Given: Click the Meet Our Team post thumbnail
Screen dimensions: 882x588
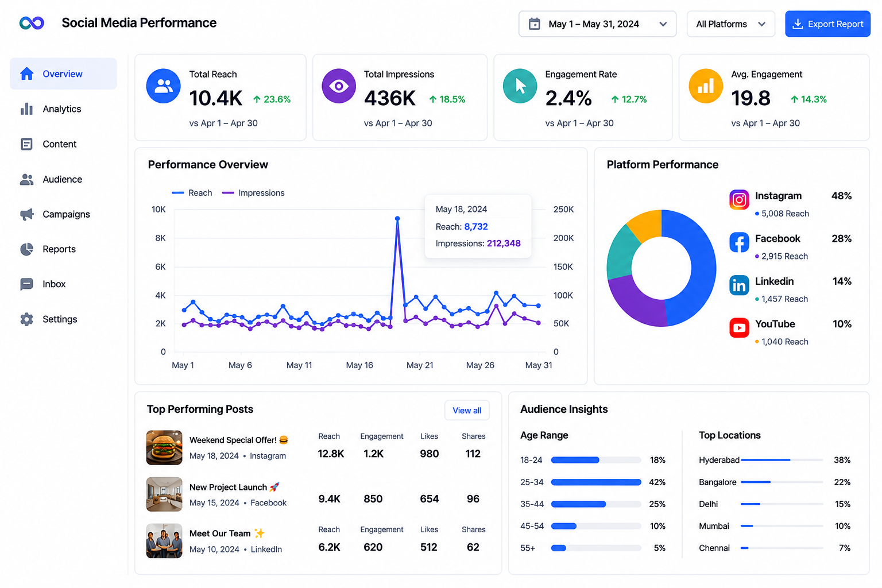Looking at the screenshot, I should [164, 541].
